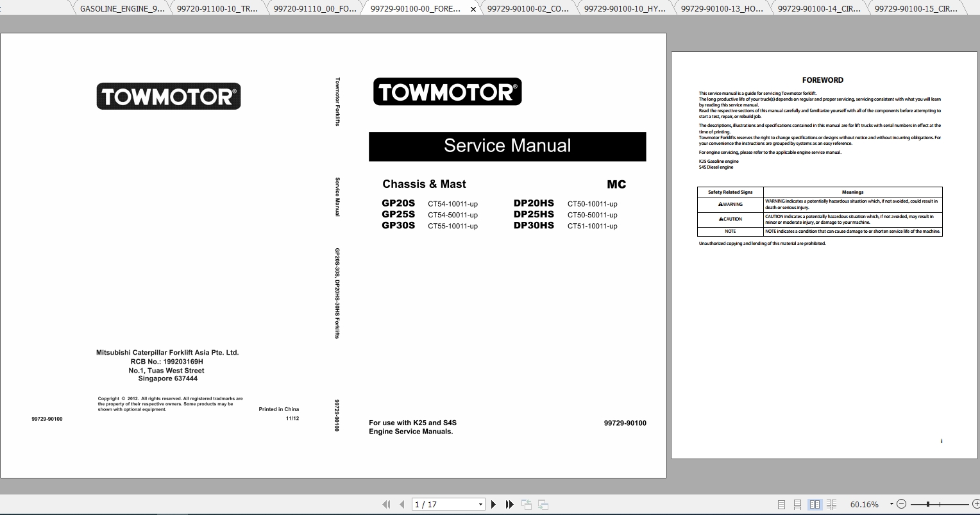Image resolution: width=980 pixels, height=515 pixels.
Task: Open the 99720-91110_00_FO document tab
Action: click(x=314, y=9)
